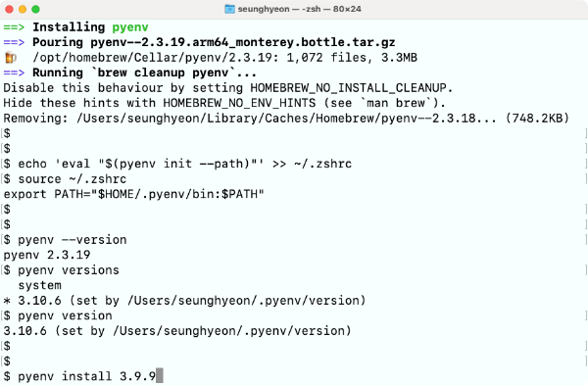Click the size '(748.2KB)'
The width and height of the screenshot is (588, 386).
[537, 119]
